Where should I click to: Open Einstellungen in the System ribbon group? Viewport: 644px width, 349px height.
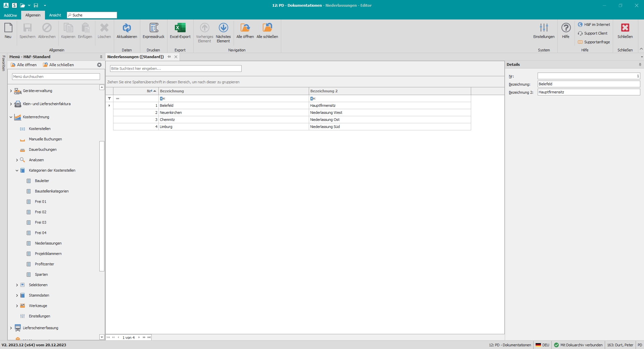[x=544, y=28]
